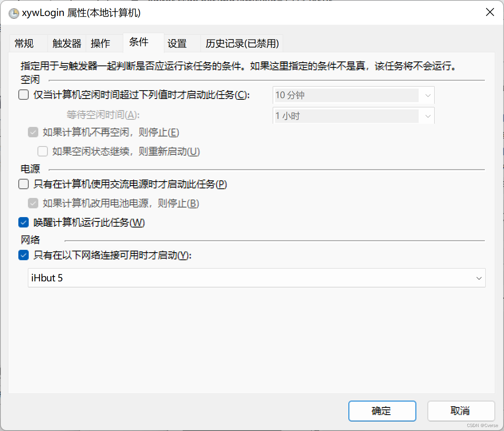This screenshot has width=504, height=431.
Task: Uncheck 只有在以下网络连接可用时才启动(Y)
Action: (24, 255)
